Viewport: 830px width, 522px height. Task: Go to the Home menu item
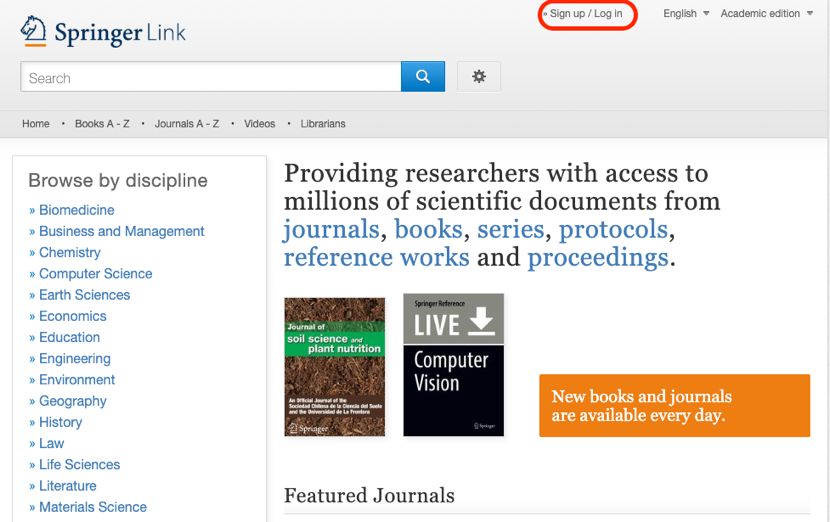(x=36, y=124)
